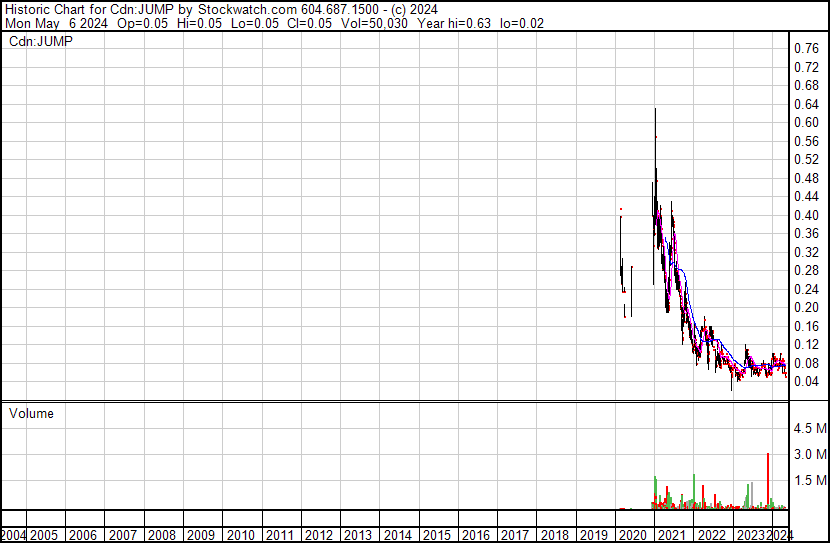Image resolution: width=830 pixels, height=543 pixels.
Task: Select the 2009 year marker on timeline
Action: pyautogui.click(x=201, y=535)
